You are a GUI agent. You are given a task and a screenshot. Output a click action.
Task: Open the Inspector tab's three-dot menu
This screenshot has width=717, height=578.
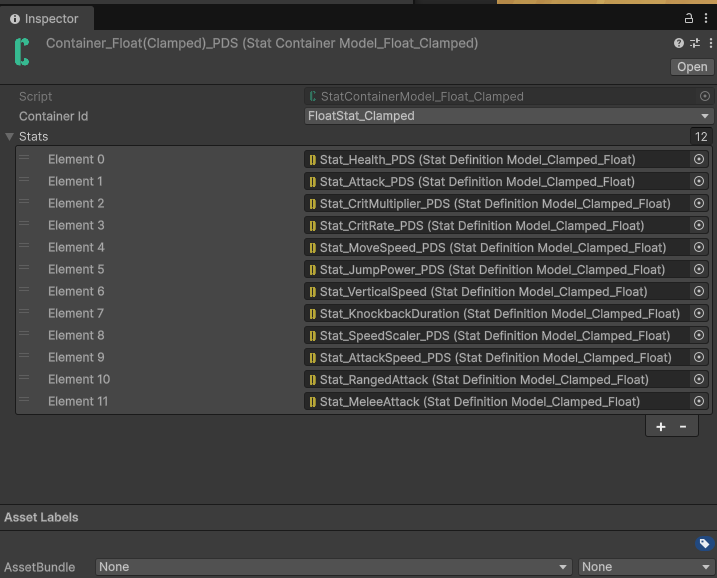tap(706, 18)
